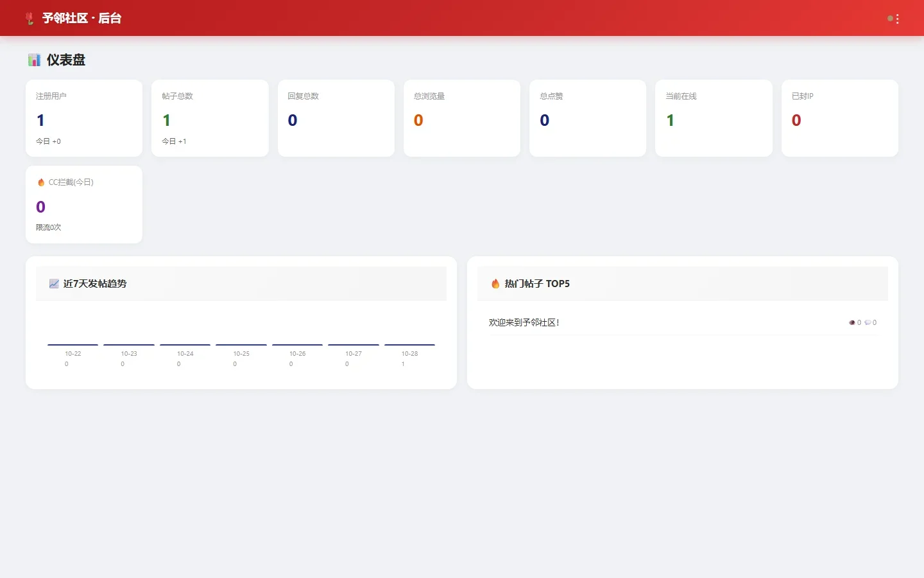Click the flame icon beside 热门帖子 TOP5
Viewport: 924px width, 578px height.
[495, 284]
